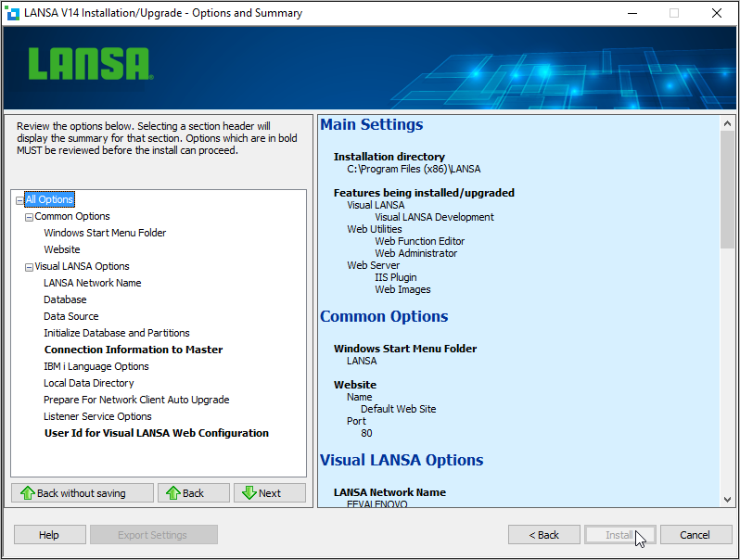Minimize the installer window
The height and width of the screenshot is (560, 740).
point(632,13)
